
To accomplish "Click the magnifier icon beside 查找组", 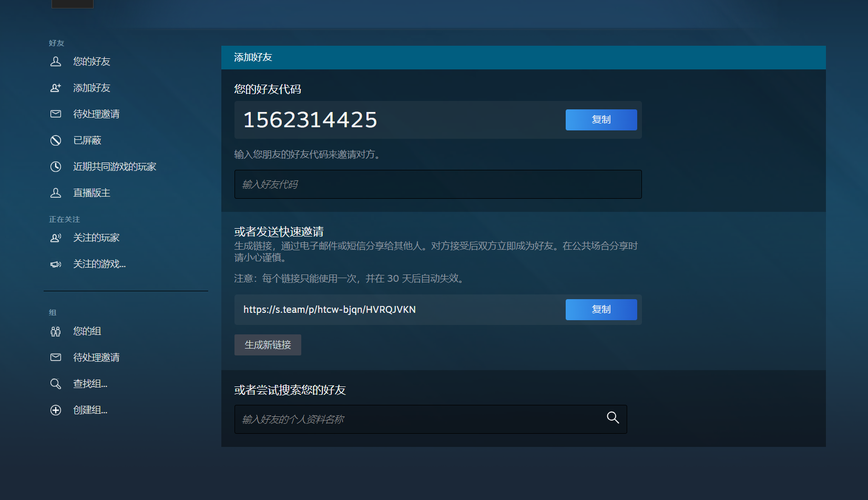I will tap(56, 384).
